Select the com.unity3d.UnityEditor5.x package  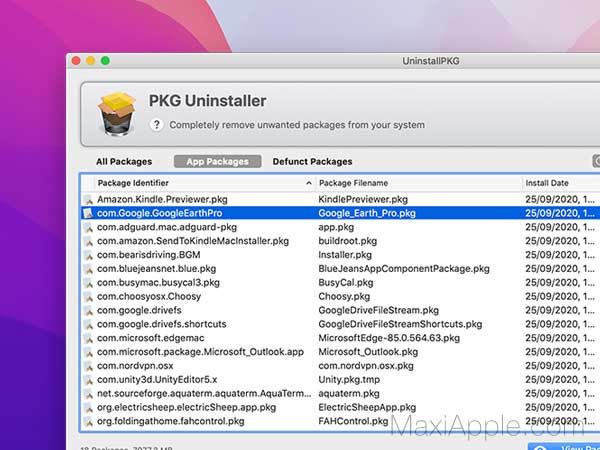[x=157, y=380]
